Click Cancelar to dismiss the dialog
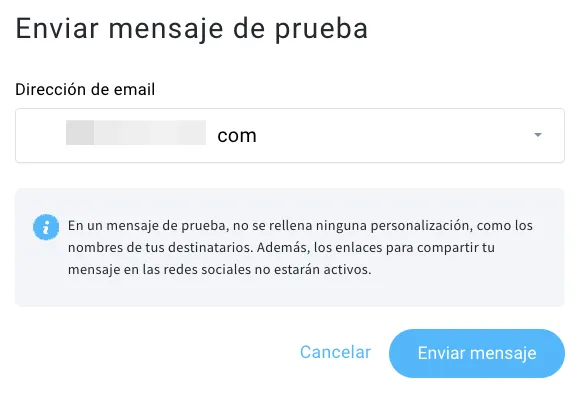The image size is (587, 399). click(335, 352)
